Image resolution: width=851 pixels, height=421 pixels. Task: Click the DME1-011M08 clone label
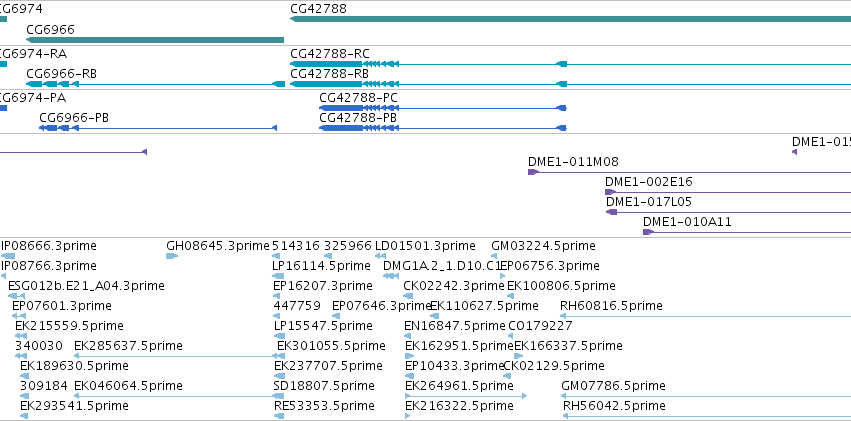pos(573,161)
